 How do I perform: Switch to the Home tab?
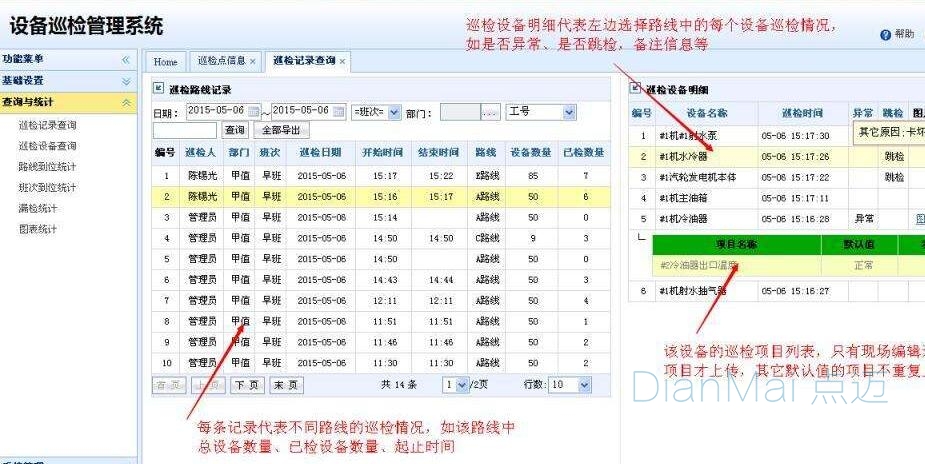coord(165,61)
